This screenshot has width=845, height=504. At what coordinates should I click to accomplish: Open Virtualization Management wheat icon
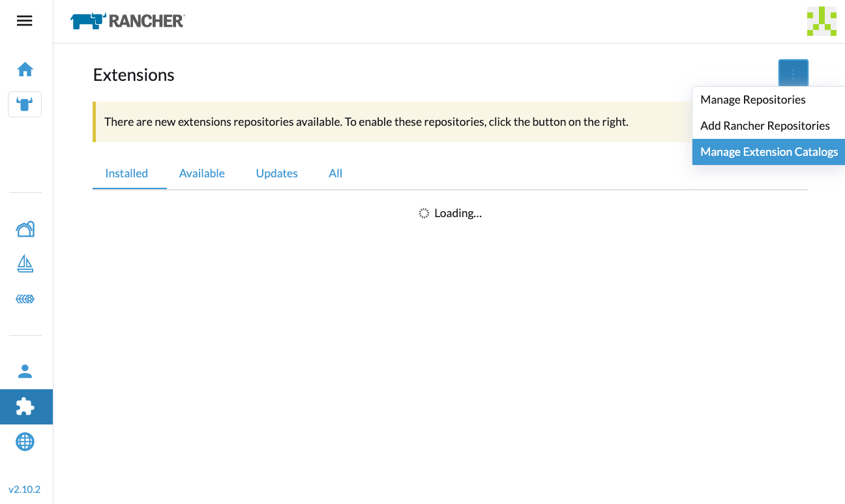25,299
